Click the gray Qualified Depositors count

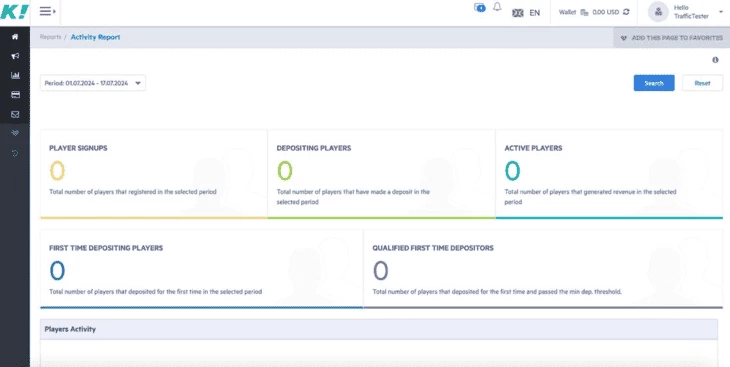click(380, 271)
